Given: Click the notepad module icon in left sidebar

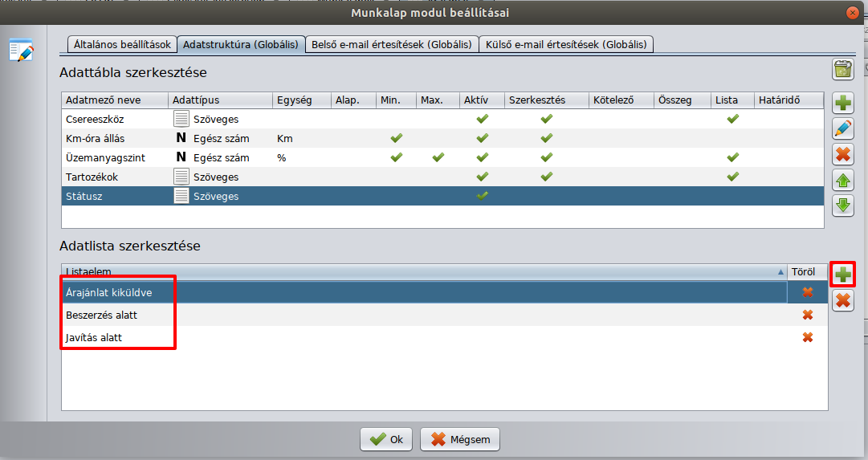Looking at the screenshot, I should coord(21,50).
